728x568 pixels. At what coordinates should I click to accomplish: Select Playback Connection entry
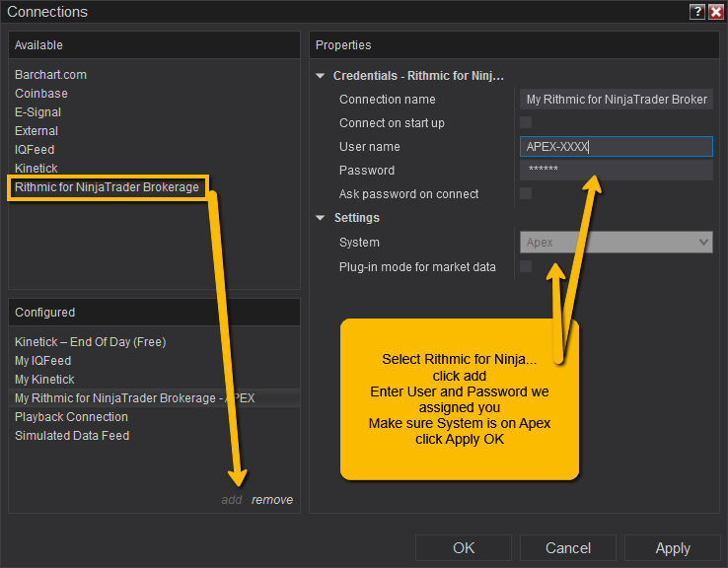(x=71, y=417)
